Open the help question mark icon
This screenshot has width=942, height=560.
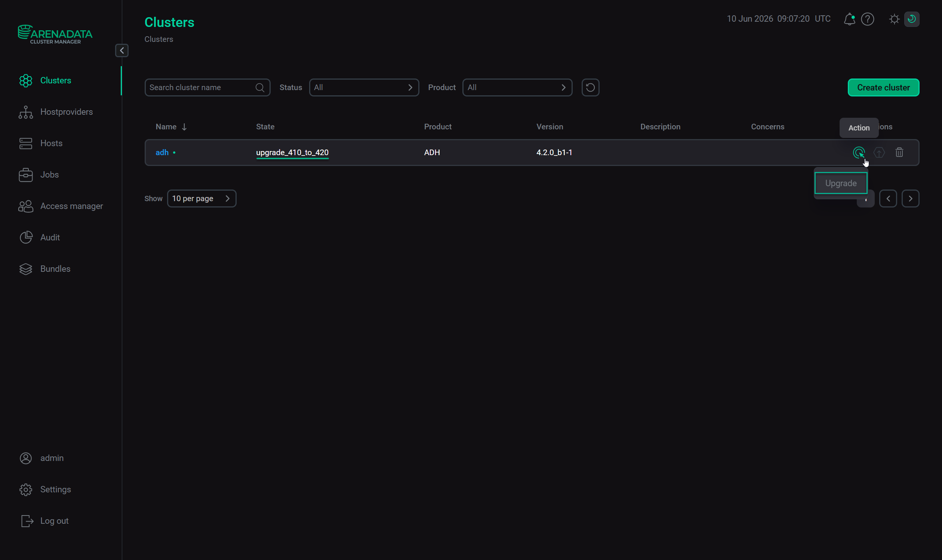(868, 19)
